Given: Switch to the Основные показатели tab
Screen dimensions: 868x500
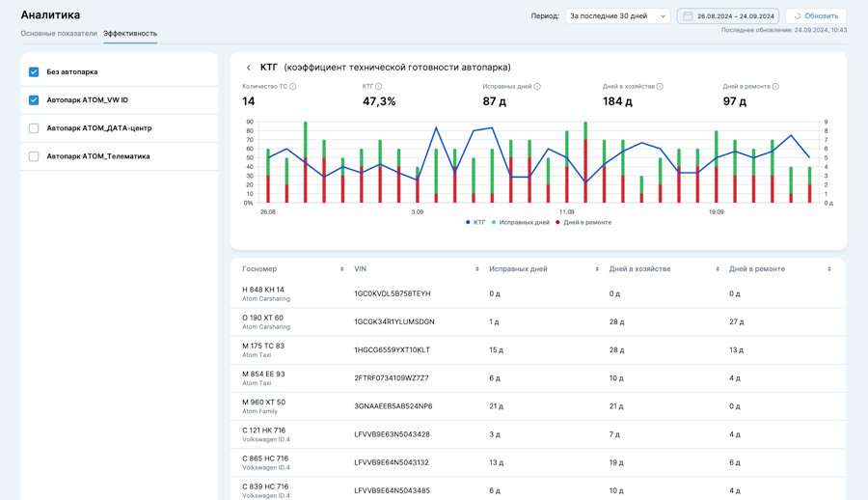Looking at the screenshot, I should 59,33.
